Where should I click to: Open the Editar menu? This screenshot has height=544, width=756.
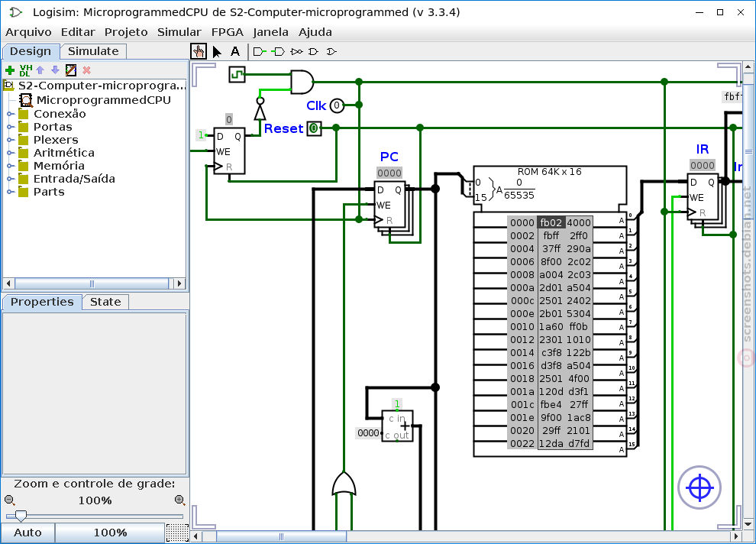coord(78,32)
